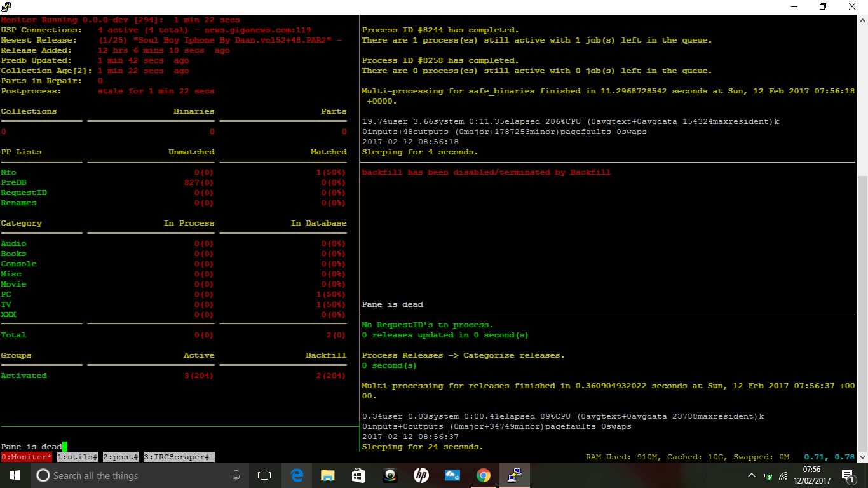The width and height of the screenshot is (868, 488).
Task: Show hidden system tray icons
Action: (752, 475)
